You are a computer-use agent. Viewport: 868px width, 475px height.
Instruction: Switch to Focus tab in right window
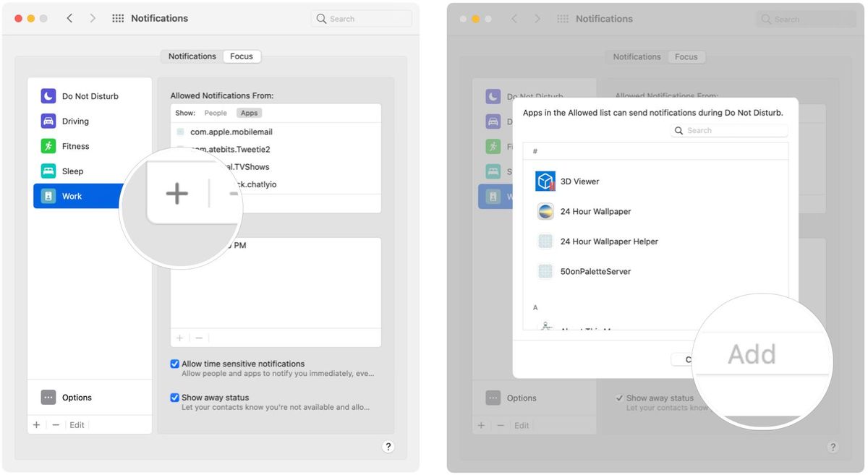[x=686, y=57]
